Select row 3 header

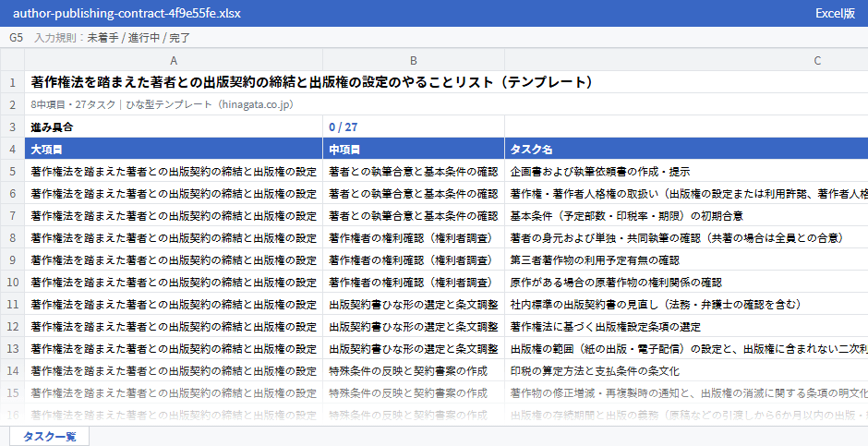pyautogui.click(x=12, y=127)
